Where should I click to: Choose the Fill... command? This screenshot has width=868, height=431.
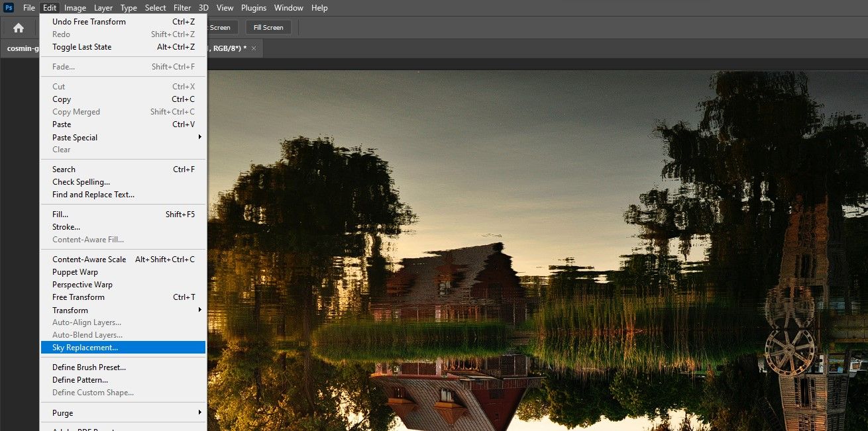(123, 215)
